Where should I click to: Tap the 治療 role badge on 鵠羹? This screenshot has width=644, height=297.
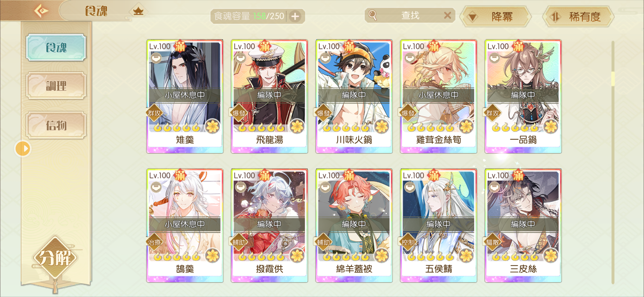154,242
